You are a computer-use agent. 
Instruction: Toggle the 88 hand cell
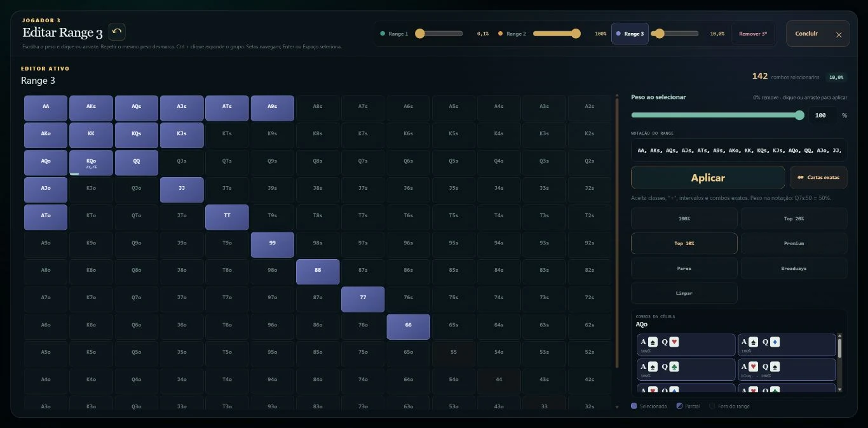pyautogui.click(x=318, y=272)
